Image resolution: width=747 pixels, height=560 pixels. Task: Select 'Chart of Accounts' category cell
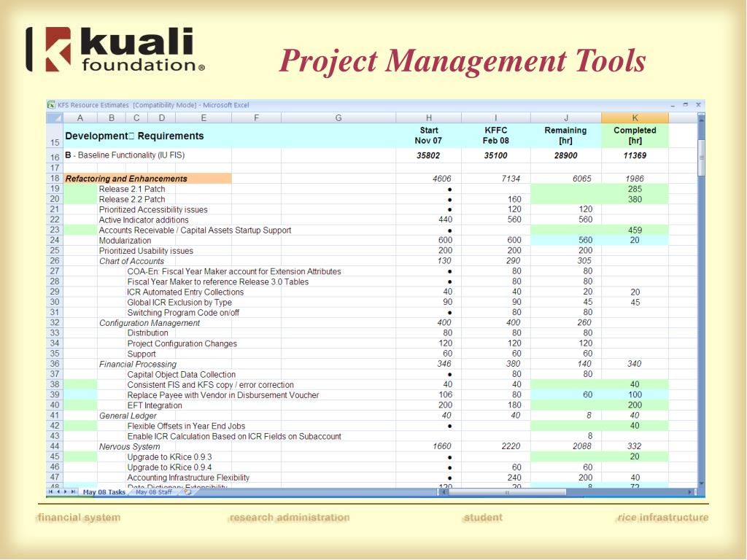(x=131, y=262)
